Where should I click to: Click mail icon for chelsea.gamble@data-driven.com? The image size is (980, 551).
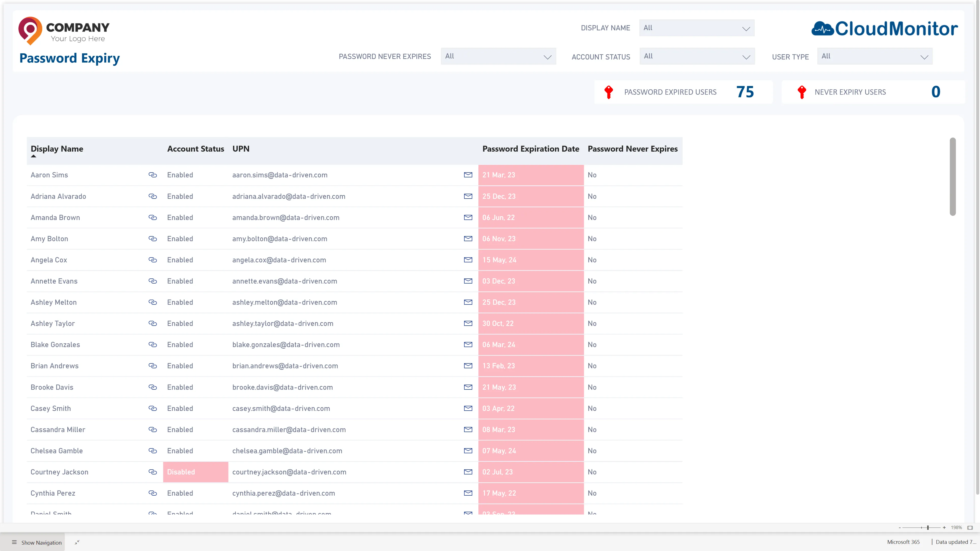pos(468,451)
